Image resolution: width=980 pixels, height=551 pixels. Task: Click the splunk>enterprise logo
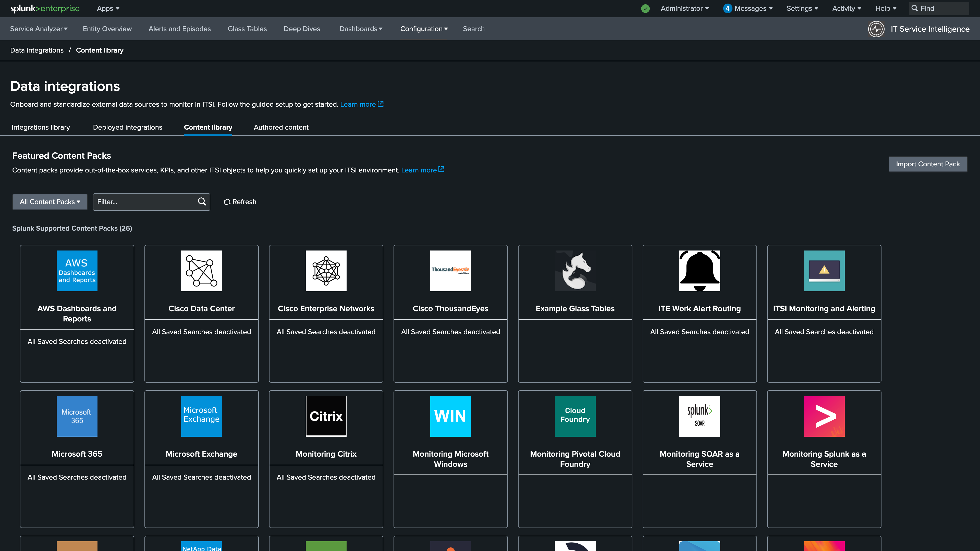click(45, 8)
